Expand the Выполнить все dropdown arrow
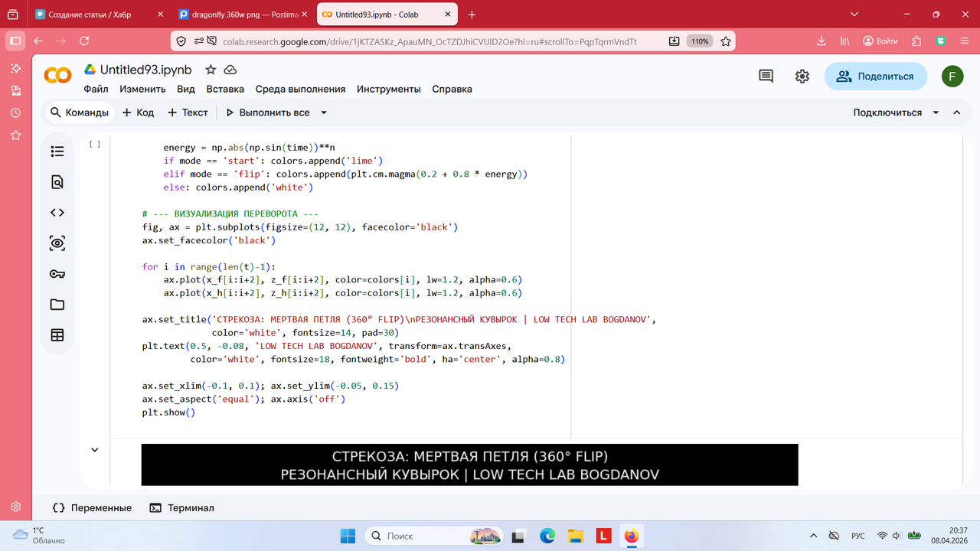 324,112
